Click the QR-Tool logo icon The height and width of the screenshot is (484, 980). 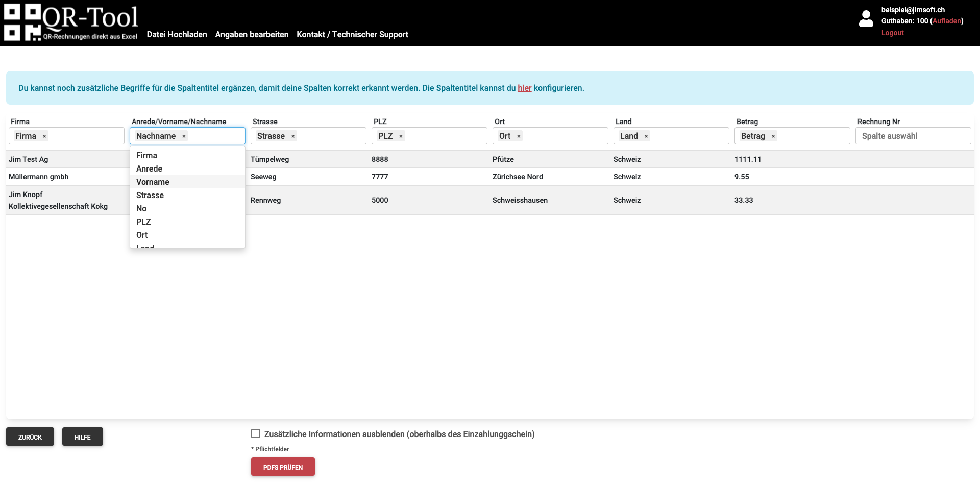(23, 22)
